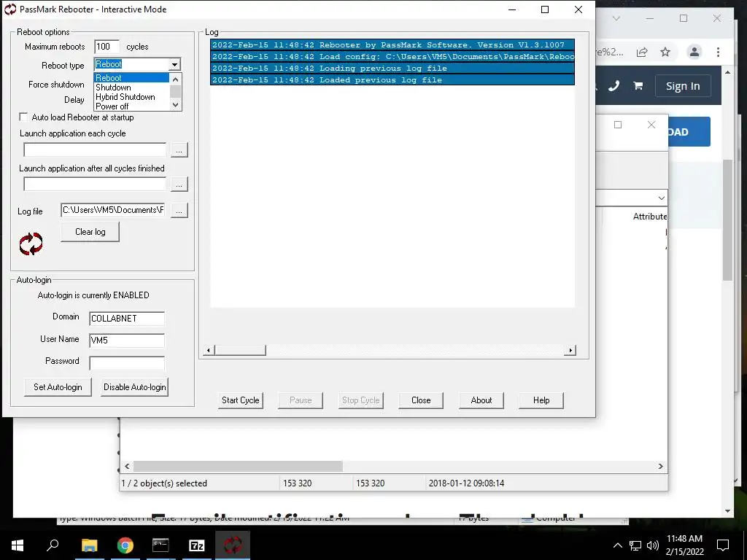Screen dimensions: 747x560
Task: Click Sign In on the website
Action: 683,86
